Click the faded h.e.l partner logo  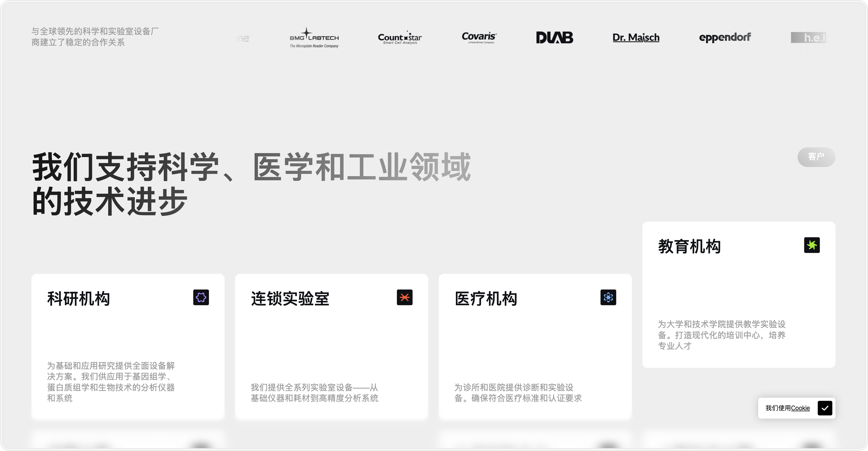tap(809, 38)
